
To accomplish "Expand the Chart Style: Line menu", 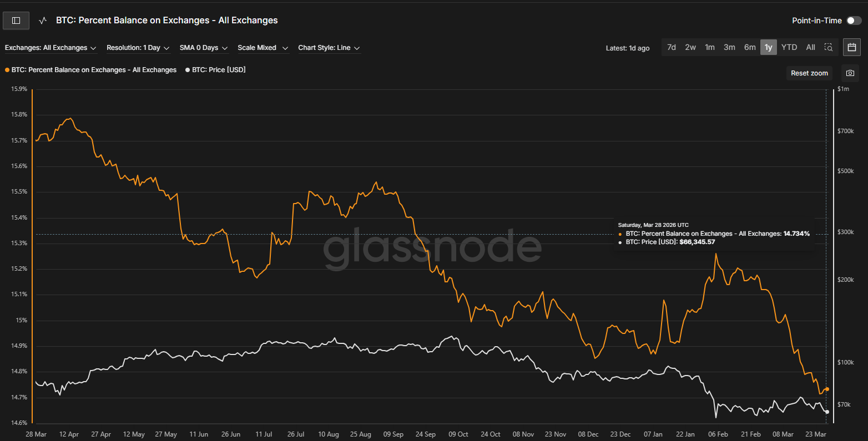I will pyautogui.click(x=329, y=48).
